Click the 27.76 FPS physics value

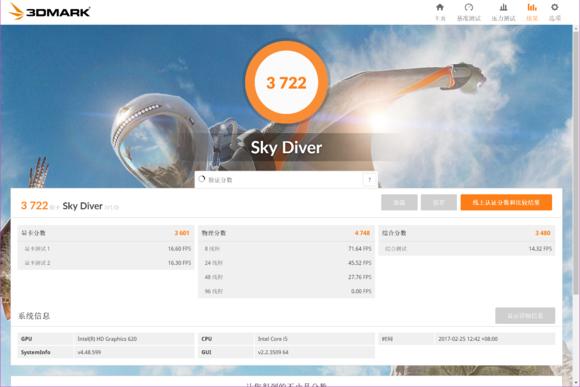[x=360, y=277]
